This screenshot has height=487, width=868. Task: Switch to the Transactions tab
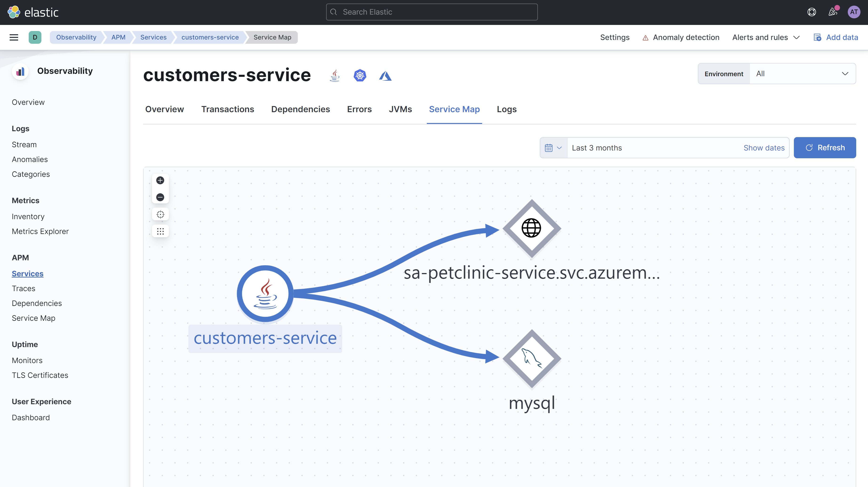(x=228, y=109)
